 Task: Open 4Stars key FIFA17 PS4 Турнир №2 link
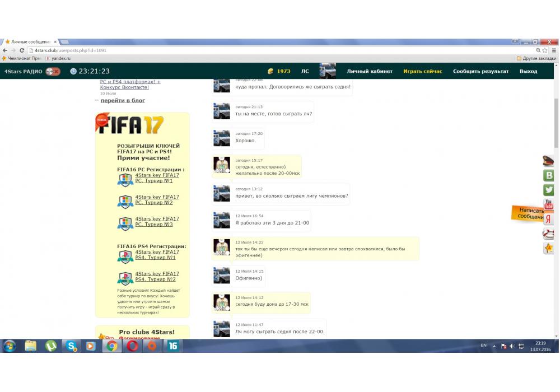tap(157, 276)
